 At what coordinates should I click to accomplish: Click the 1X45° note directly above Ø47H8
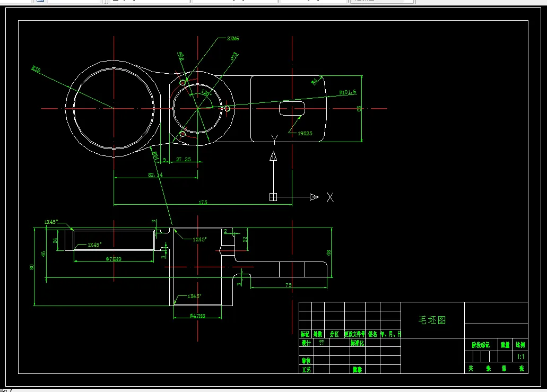(x=194, y=296)
